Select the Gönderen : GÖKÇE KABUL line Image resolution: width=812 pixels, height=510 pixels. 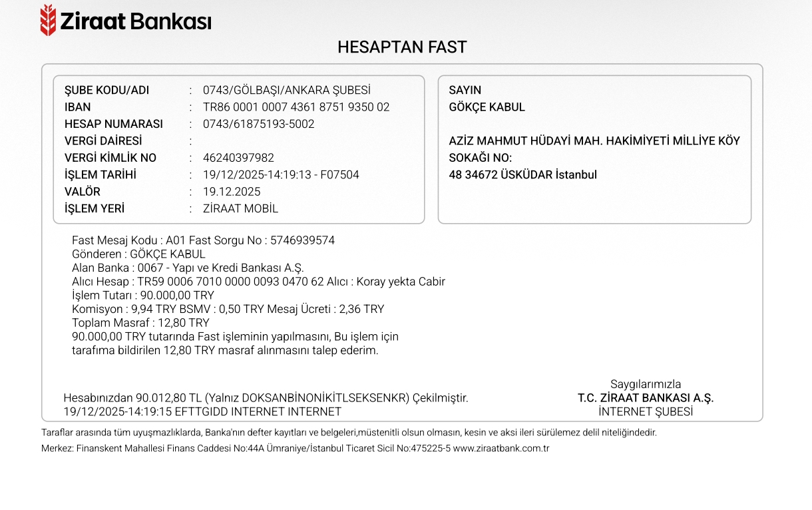click(x=138, y=254)
